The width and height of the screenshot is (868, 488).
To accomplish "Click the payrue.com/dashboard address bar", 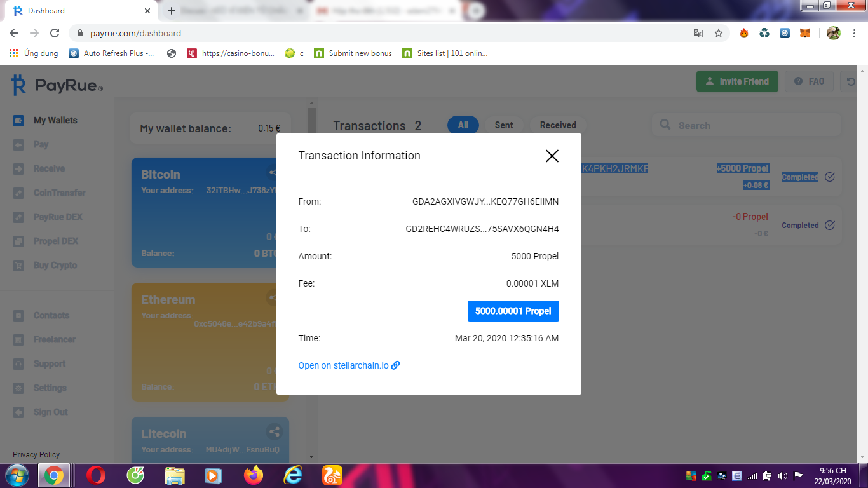I will pos(381,33).
